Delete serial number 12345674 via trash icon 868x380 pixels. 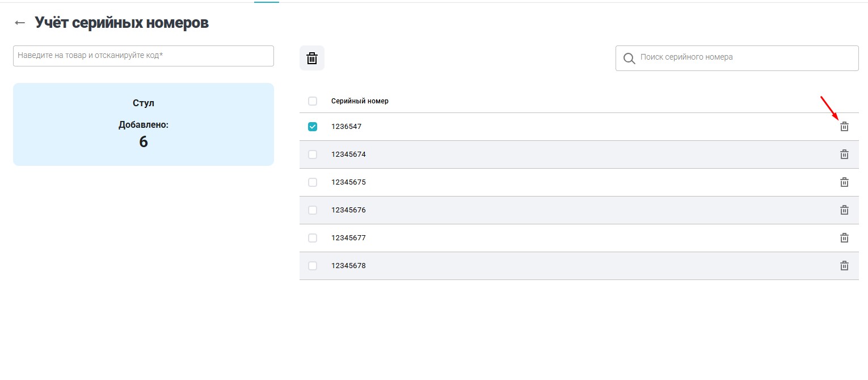[x=844, y=154]
